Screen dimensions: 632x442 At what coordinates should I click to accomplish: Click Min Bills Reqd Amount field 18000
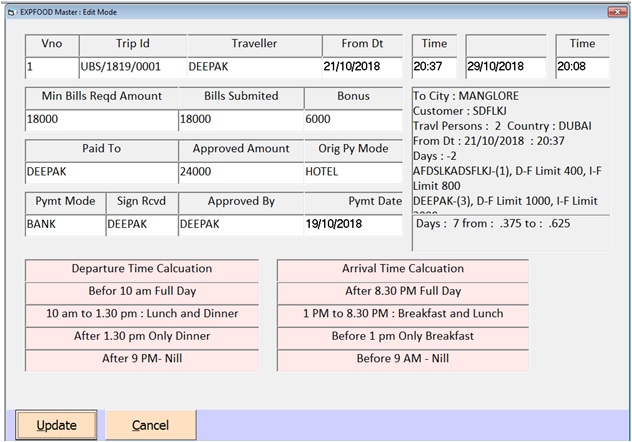click(x=102, y=120)
